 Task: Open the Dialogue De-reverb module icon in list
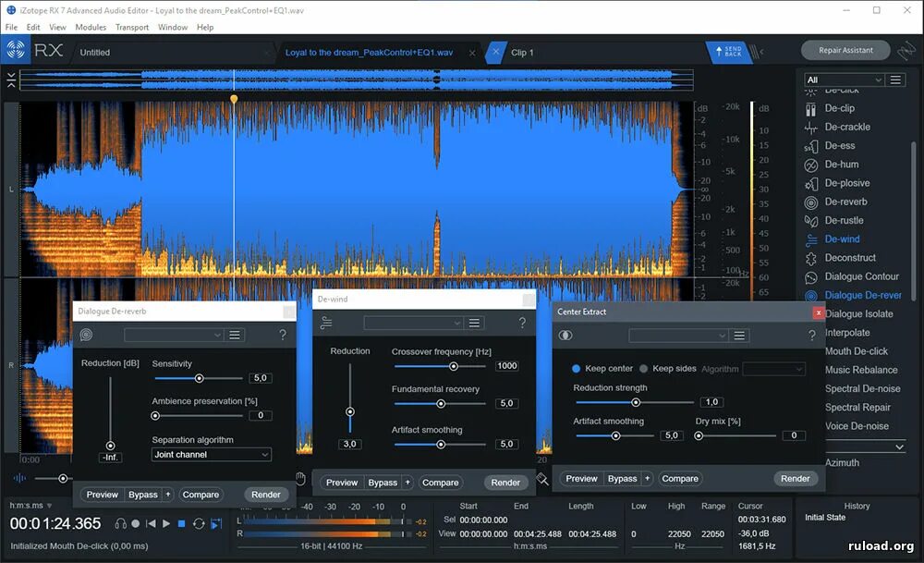click(x=811, y=296)
